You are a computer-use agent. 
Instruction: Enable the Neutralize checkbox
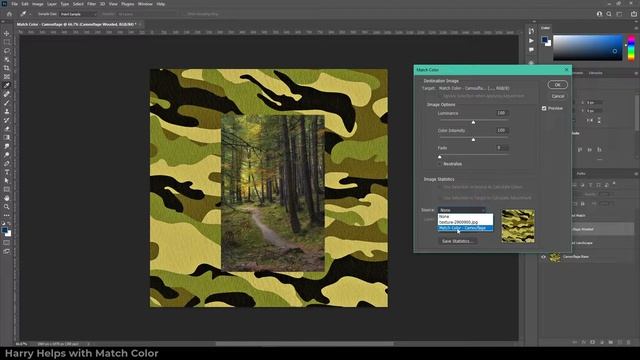440,164
